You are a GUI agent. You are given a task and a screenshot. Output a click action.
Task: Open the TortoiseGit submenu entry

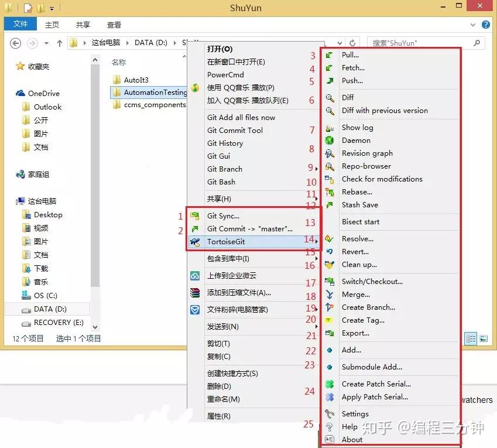tap(253, 242)
